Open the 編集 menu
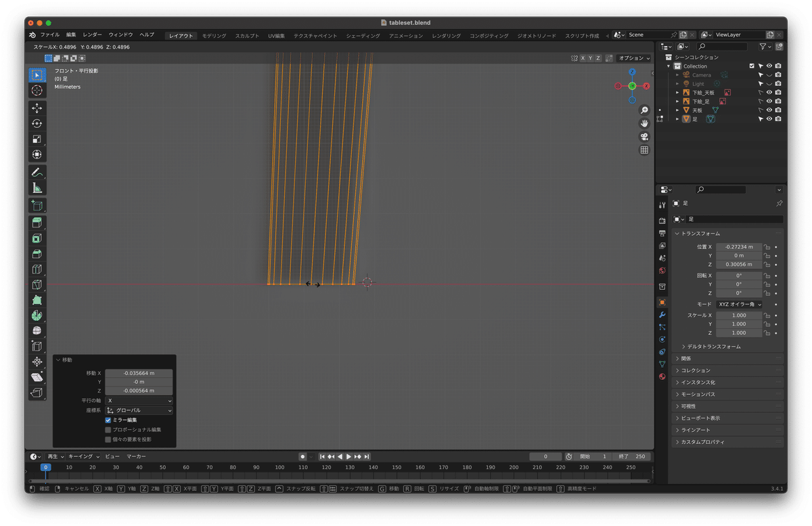Viewport: 812px width, 526px height. (x=71, y=35)
